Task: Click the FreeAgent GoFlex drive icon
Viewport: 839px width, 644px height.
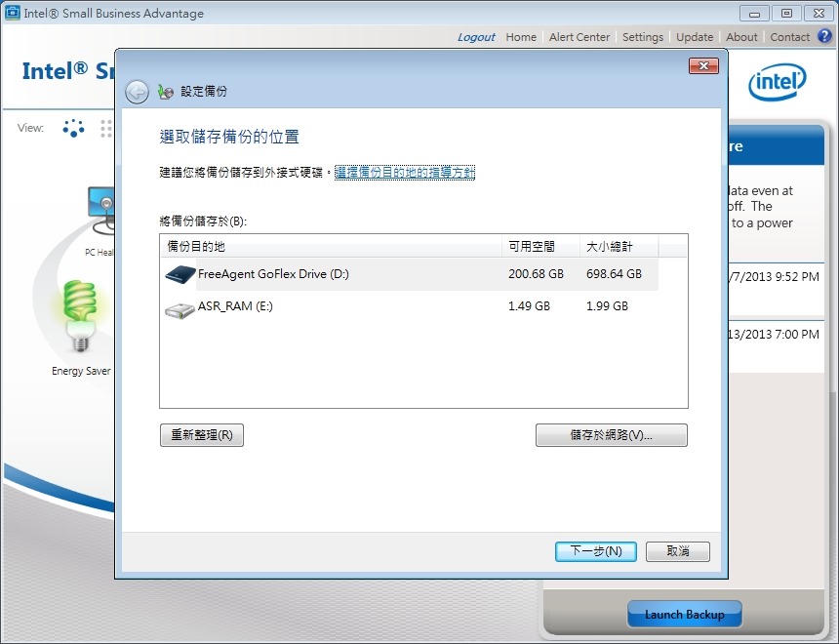Action: 180,274
